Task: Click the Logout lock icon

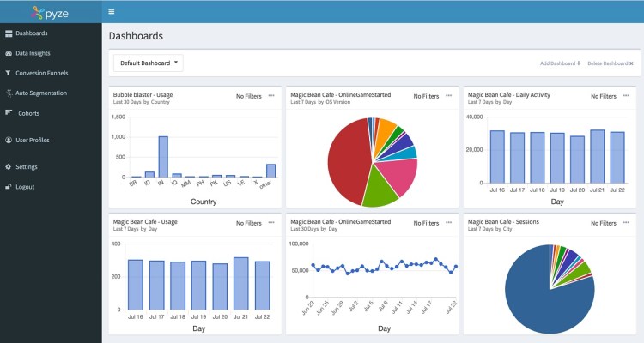Action: click(8, 186)
